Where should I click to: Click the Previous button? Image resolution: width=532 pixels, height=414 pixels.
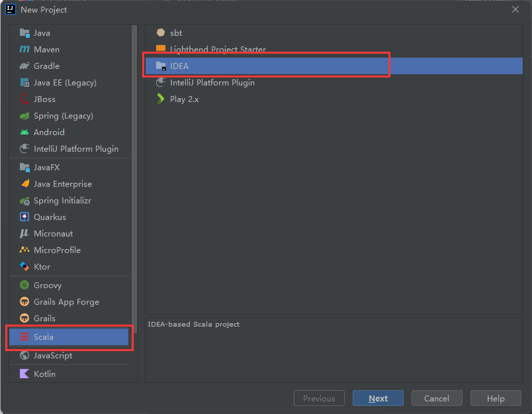point(319,398)
